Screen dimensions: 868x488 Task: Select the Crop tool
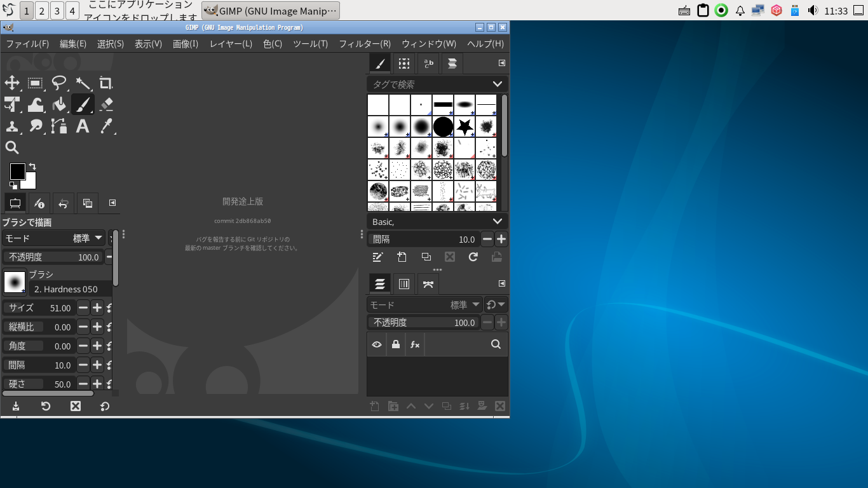[106, 83]
